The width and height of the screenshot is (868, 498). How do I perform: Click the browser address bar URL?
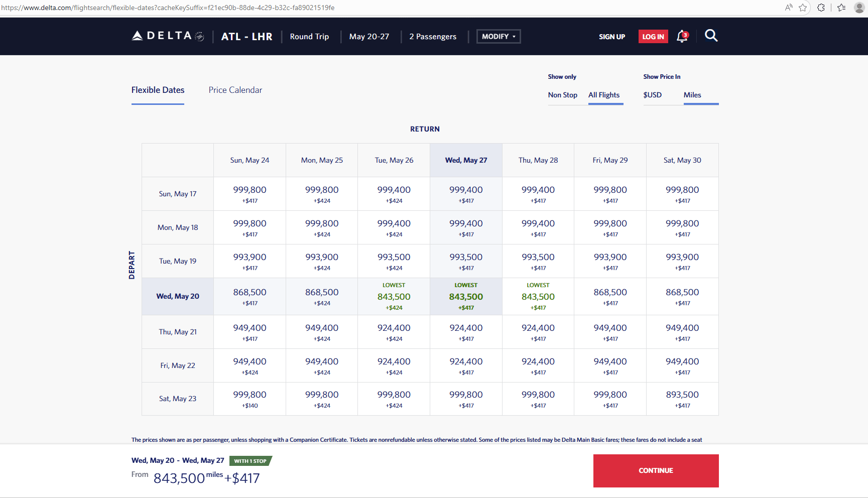(168, 8)
